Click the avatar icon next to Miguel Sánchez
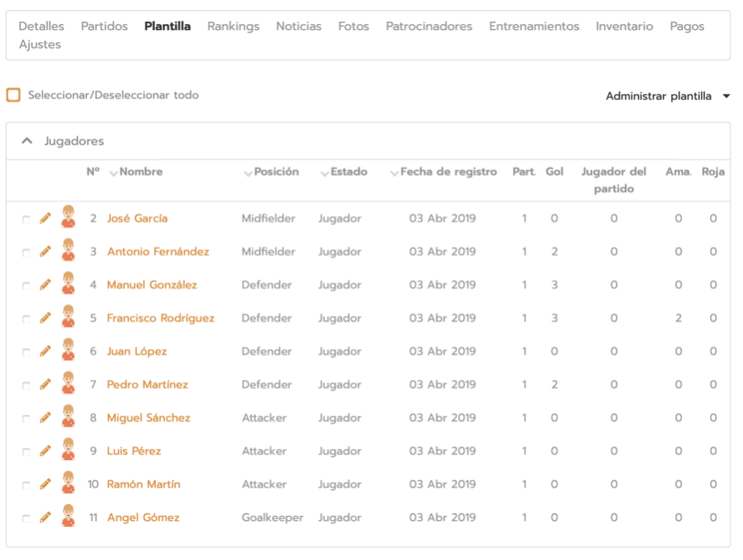 click(x=68, y=417)
